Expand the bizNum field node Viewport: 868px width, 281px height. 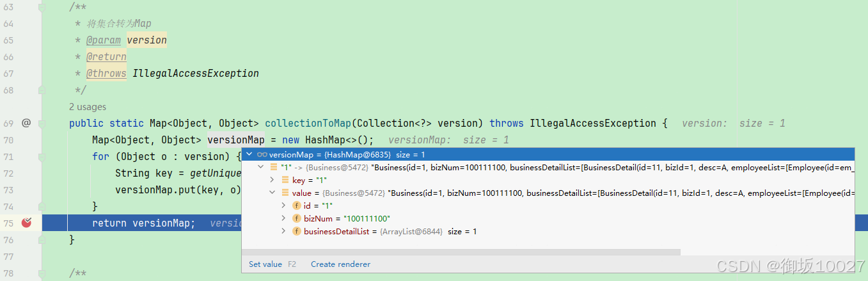[x=283, y=218]
